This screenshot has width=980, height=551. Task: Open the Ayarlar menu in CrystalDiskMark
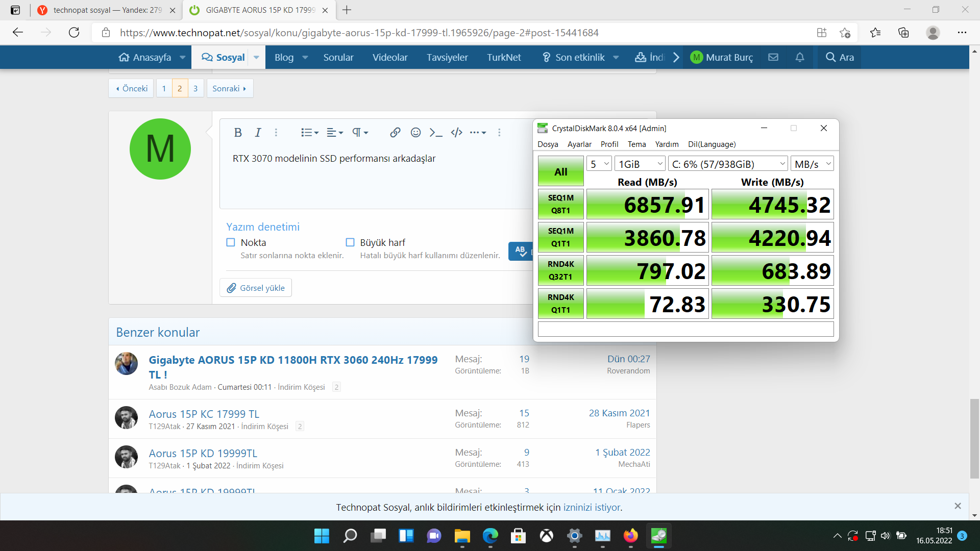click(x=579, y=144)
